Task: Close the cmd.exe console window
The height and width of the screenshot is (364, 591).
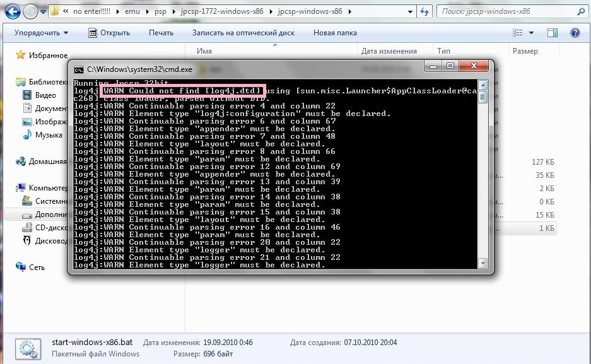Action: click(474, 66)
